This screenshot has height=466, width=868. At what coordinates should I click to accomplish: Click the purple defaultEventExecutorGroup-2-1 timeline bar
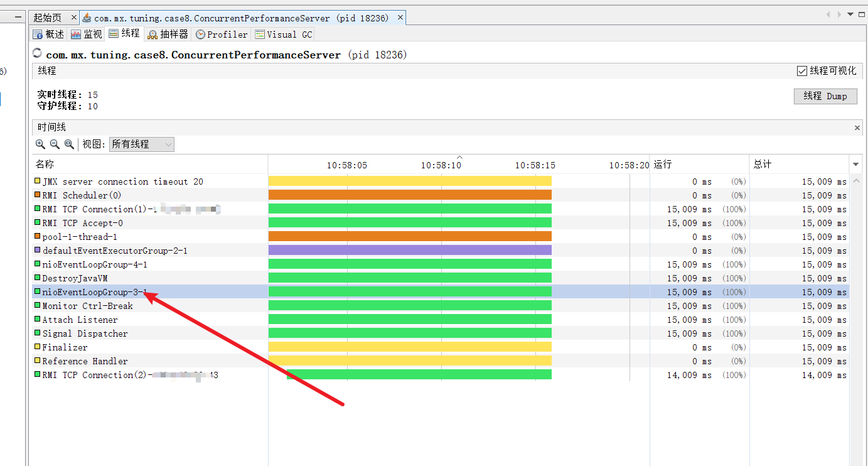pyautogui.click(x=409, y=251)
